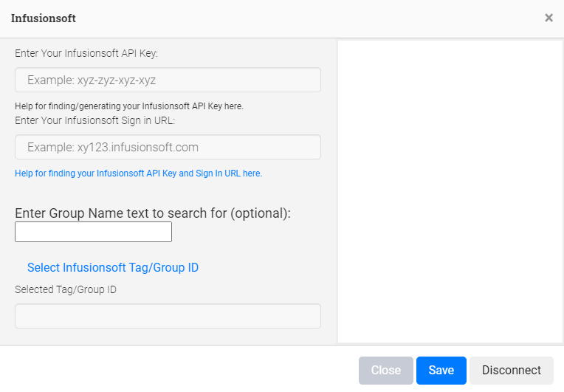Open help for API Key and Sign In URL
The height and width of the screenshot is (392, 564).
pyautogui.click(x=139, y=173)
